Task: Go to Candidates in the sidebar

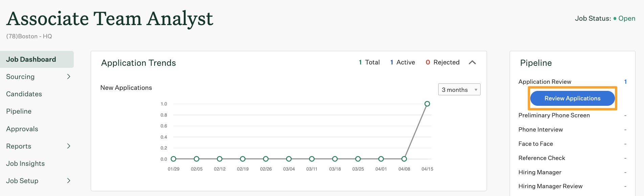Action: 24,94
